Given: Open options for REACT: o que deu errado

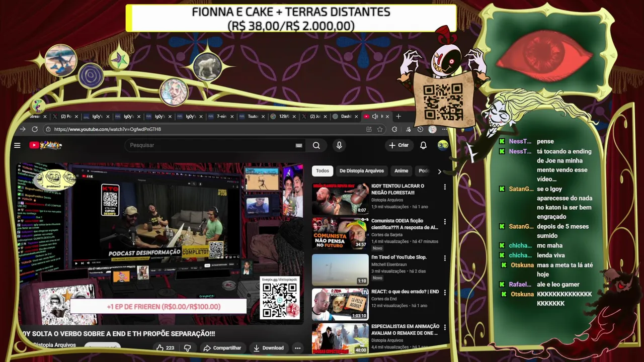Looking at the screenshot, I should (445, 293).
